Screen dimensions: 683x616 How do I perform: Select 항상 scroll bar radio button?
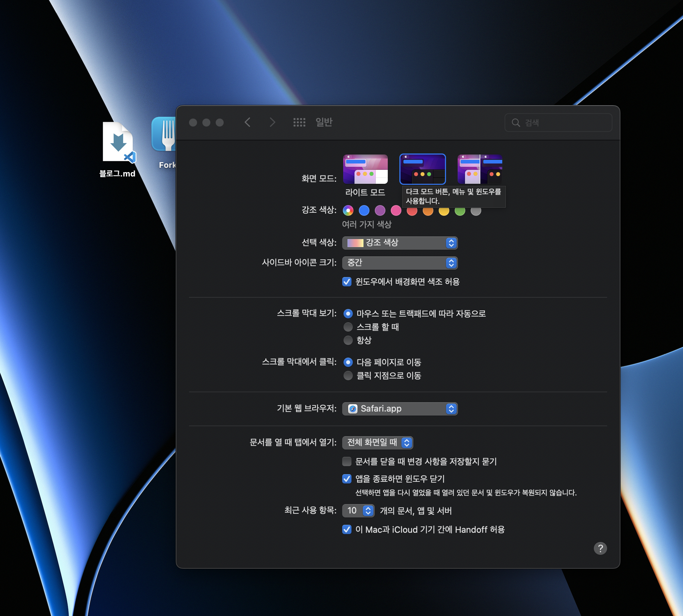click(x=348, y=340)
